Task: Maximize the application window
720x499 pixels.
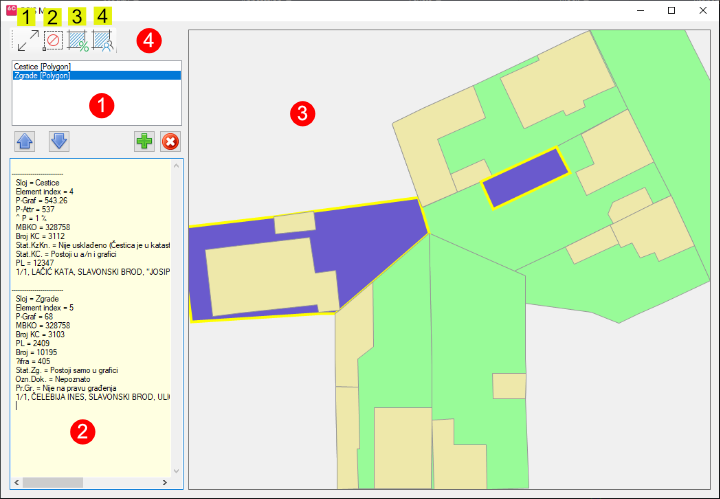Action: coord(671,10)
